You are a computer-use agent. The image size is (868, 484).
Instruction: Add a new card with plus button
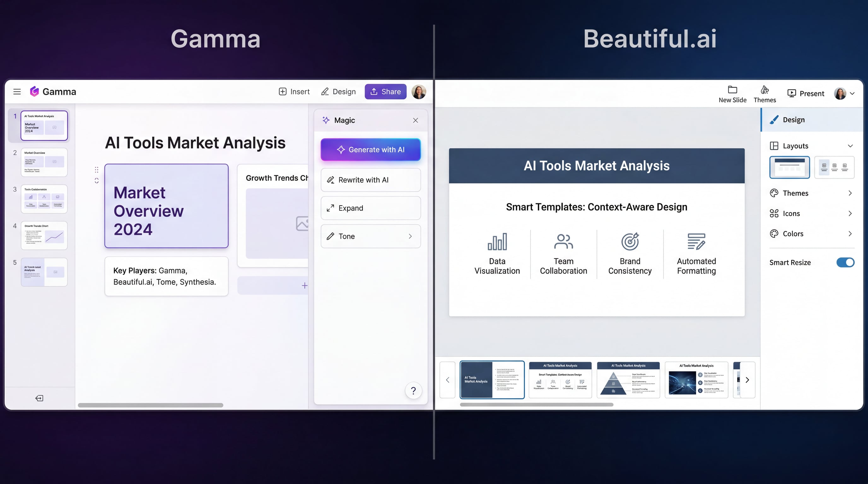tap(305, 285)
